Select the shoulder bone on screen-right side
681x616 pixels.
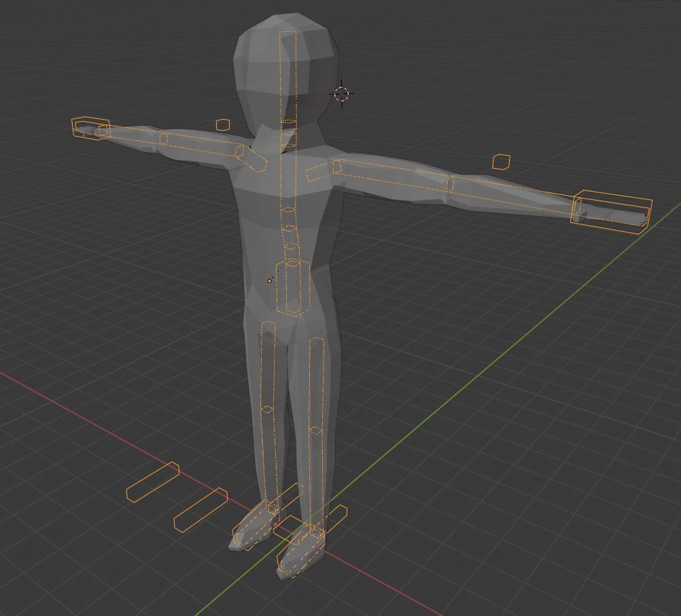pos(324,171)
